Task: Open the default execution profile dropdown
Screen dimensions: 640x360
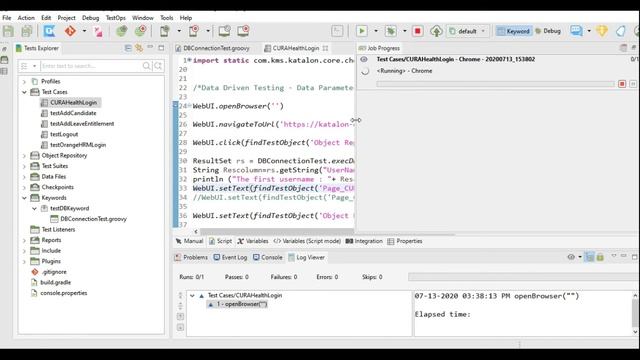Action: [x=468, y=31]
